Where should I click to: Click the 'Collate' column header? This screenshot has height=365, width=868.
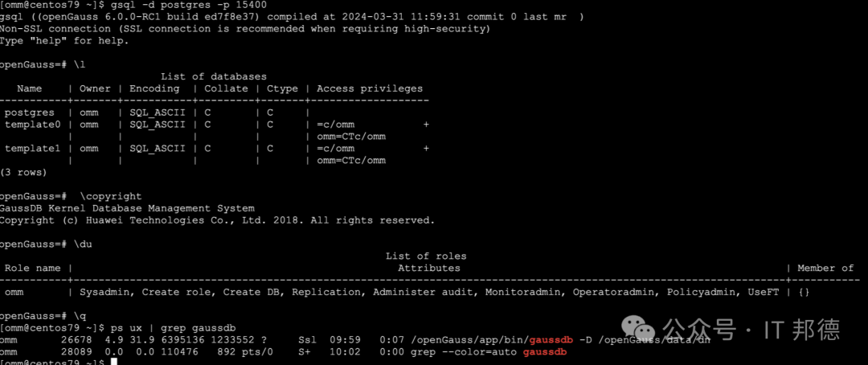click(227, 88)
